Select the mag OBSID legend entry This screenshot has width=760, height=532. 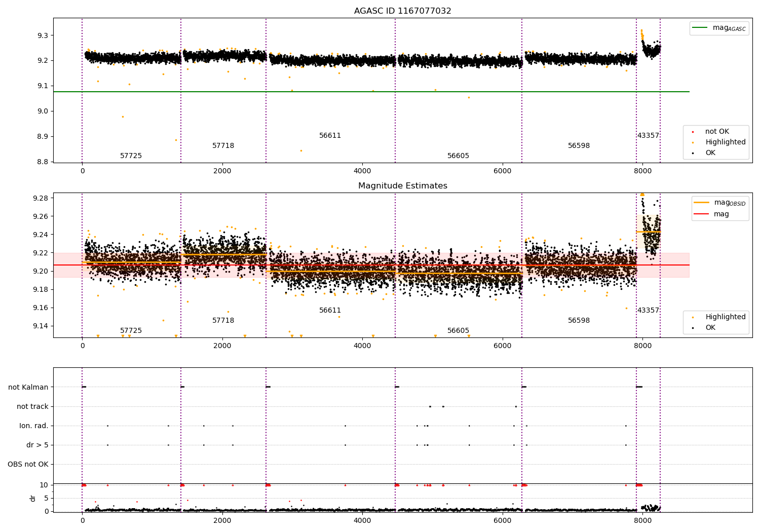[x=720, y=203]
